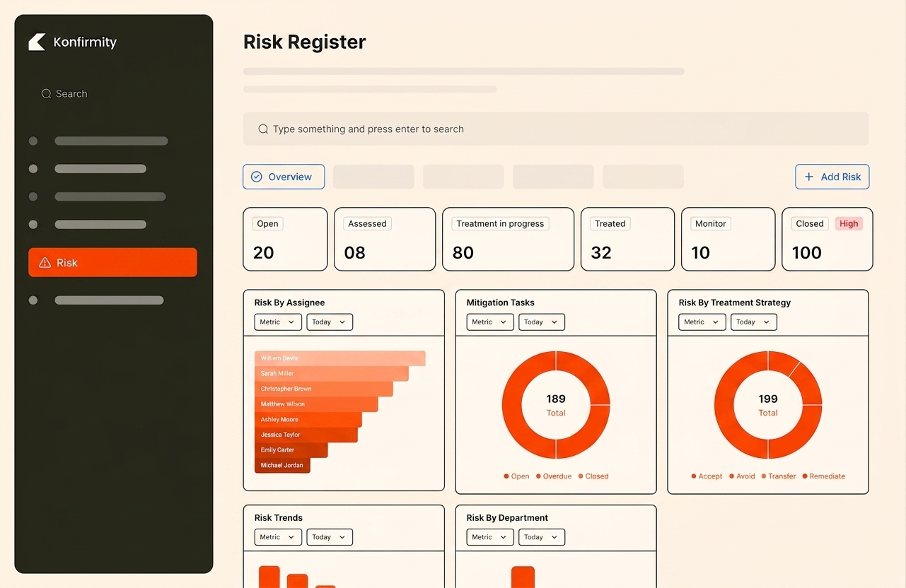Open Metric dropdown in Risk Trends
Viewport: 906px width, 588px height.
[278, 537]
